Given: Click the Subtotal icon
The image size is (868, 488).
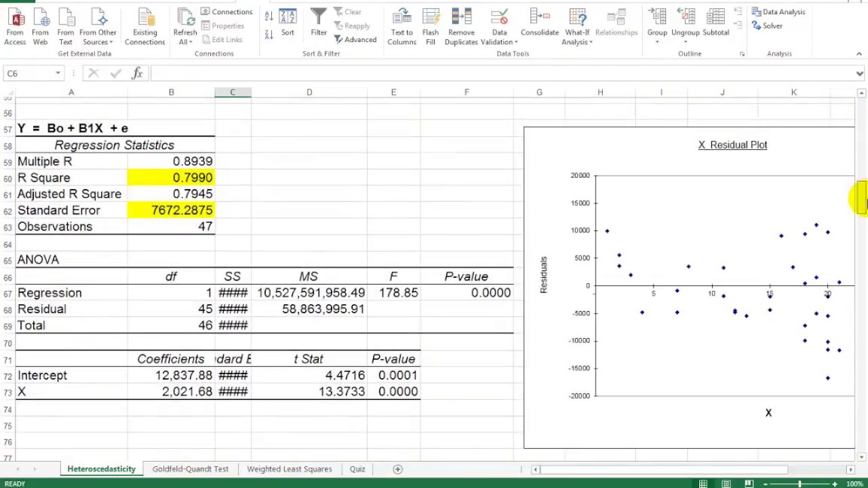Looking at the screenshot, I should tap(715, 23).
